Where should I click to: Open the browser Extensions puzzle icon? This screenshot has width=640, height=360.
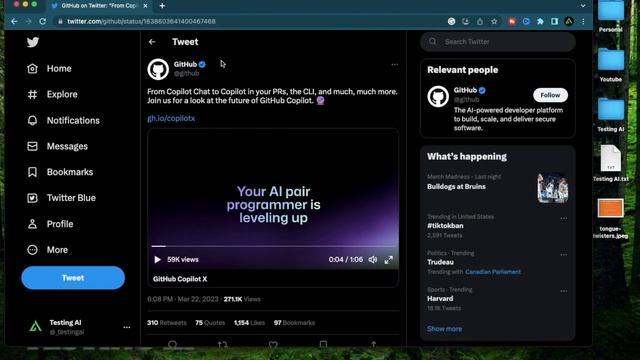[x=540, y=21]
